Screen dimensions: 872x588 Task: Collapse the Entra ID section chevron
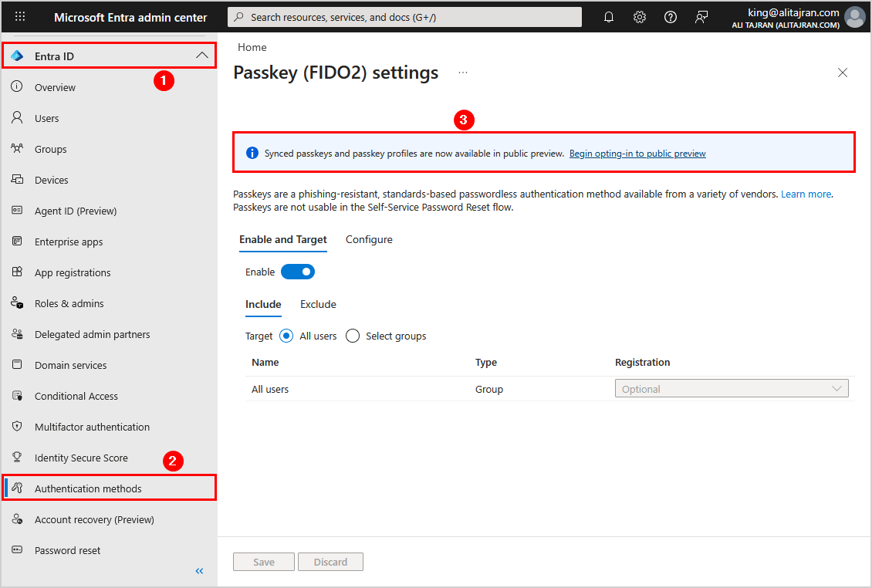202,56
